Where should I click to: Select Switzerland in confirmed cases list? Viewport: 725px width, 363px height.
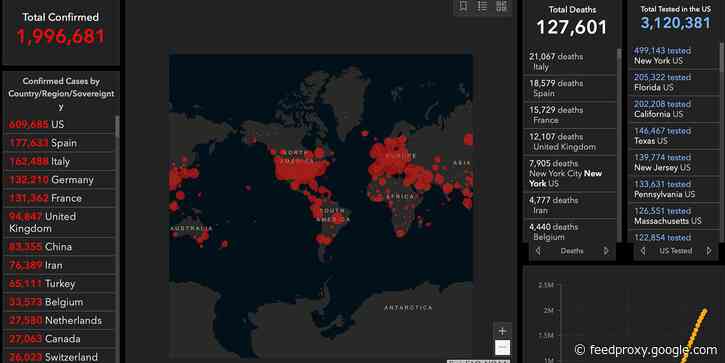click(x=60, y=357)
